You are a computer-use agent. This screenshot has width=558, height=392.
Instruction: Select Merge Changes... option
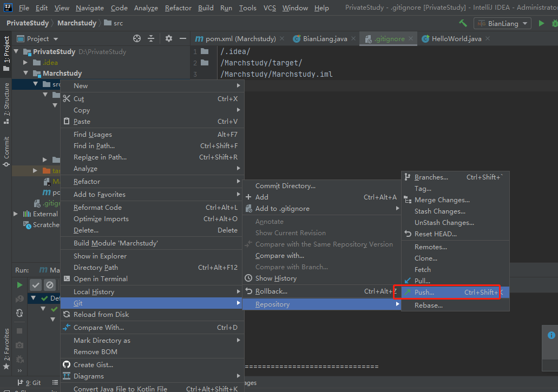tap(455, 200)
